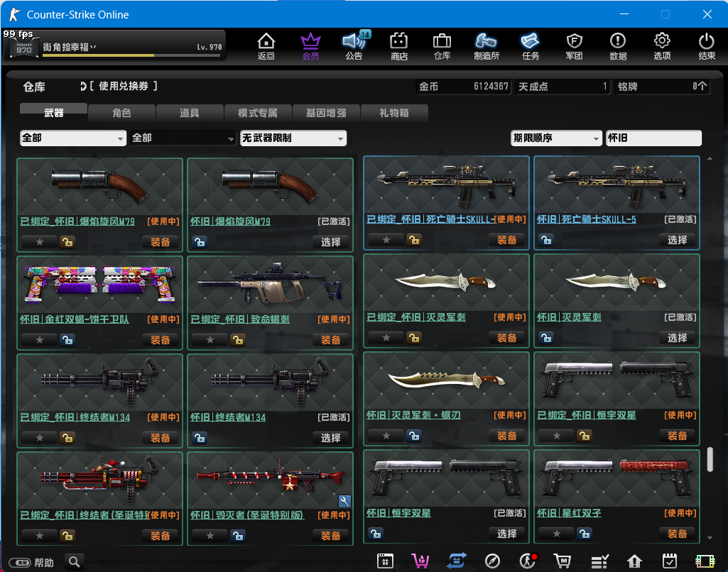Toggle favorite star on 怀旧|金红双蝎-饼干卫队
The width and height of the screenshot is (728, 572).
[x=40, y=340]
